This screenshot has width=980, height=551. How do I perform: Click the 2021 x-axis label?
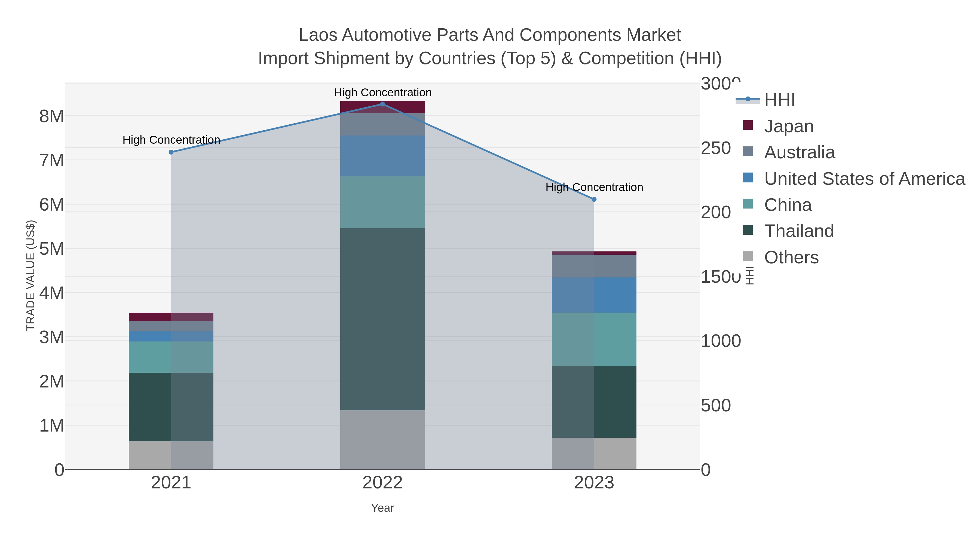click(171, 483)
